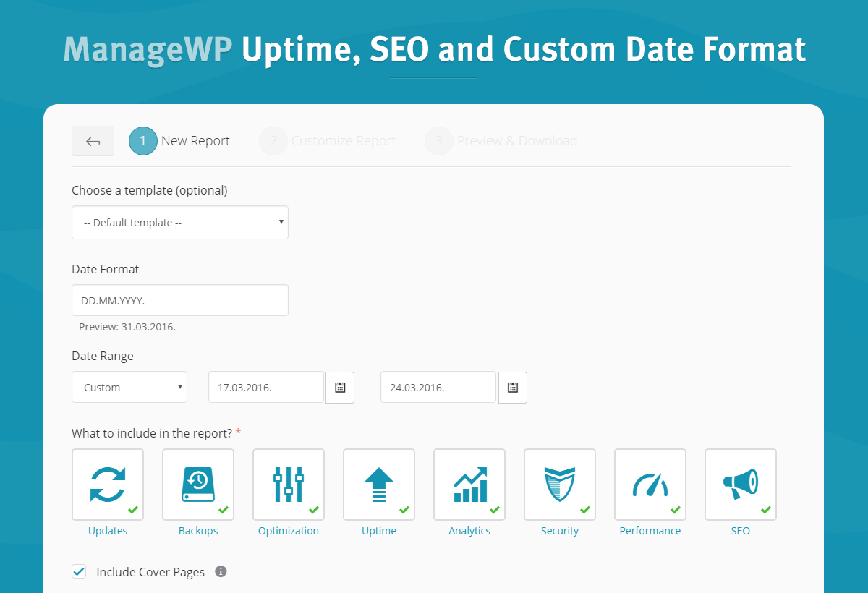Select the Backups report icon
This screenshot has width=868, height=593.
(198, 485)
